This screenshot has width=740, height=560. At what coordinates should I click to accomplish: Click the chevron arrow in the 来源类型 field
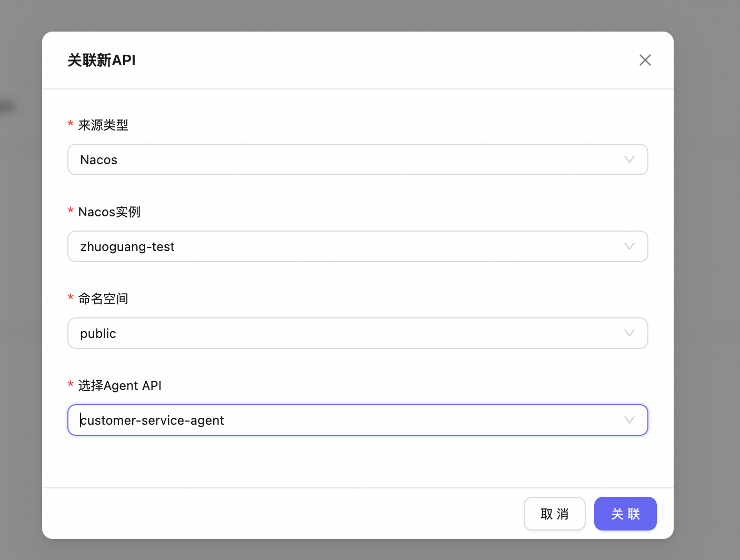point(629,159)
